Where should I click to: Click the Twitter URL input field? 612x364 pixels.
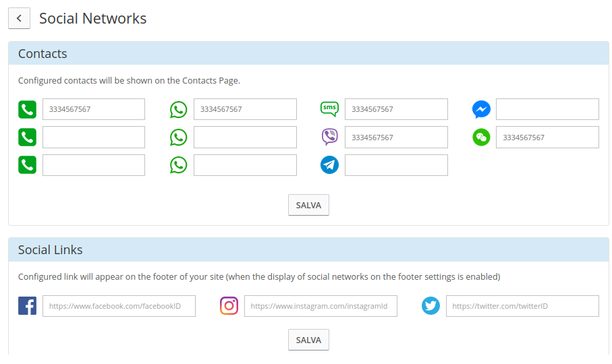(522, 306)
